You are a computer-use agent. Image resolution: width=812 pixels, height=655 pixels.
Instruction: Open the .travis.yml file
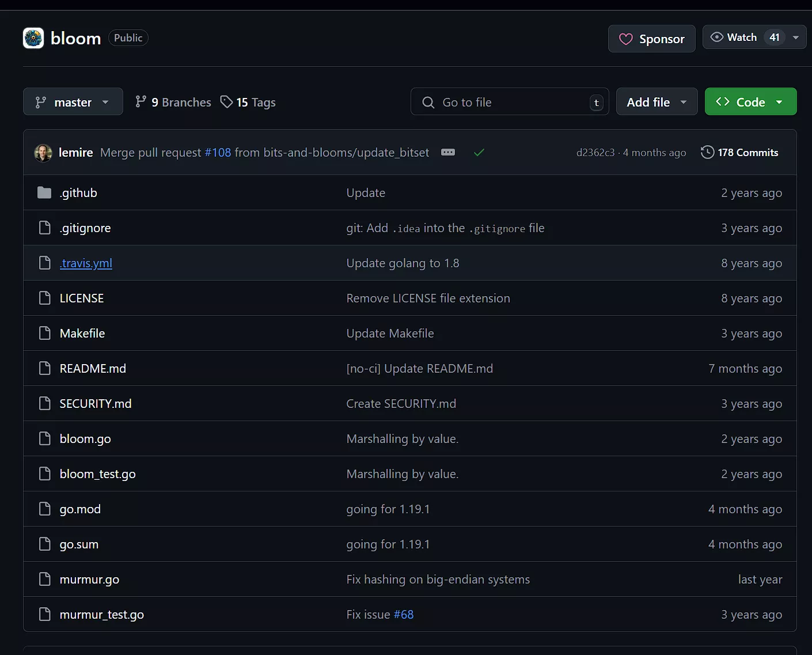click(86, 263)
